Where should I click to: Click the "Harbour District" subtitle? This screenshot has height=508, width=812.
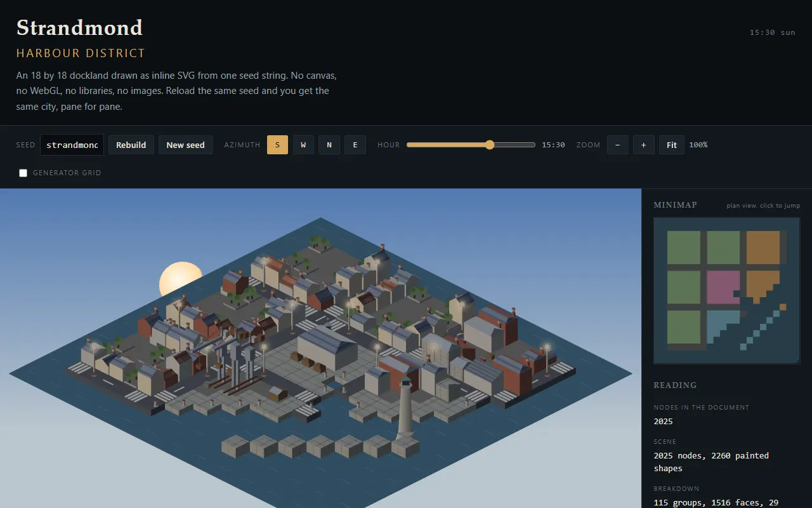pyautogui.click(x=81, y=53)
